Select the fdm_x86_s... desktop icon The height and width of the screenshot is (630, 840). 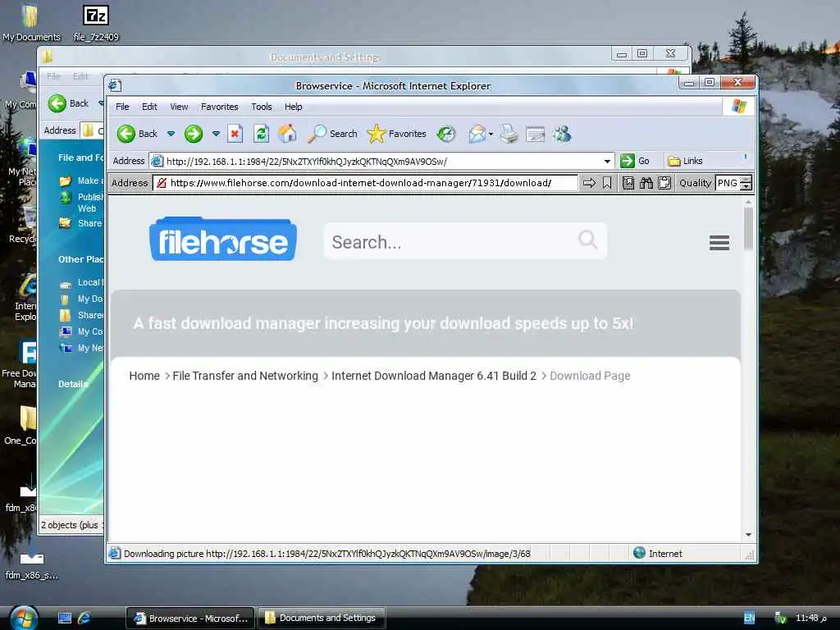(32, 565)
